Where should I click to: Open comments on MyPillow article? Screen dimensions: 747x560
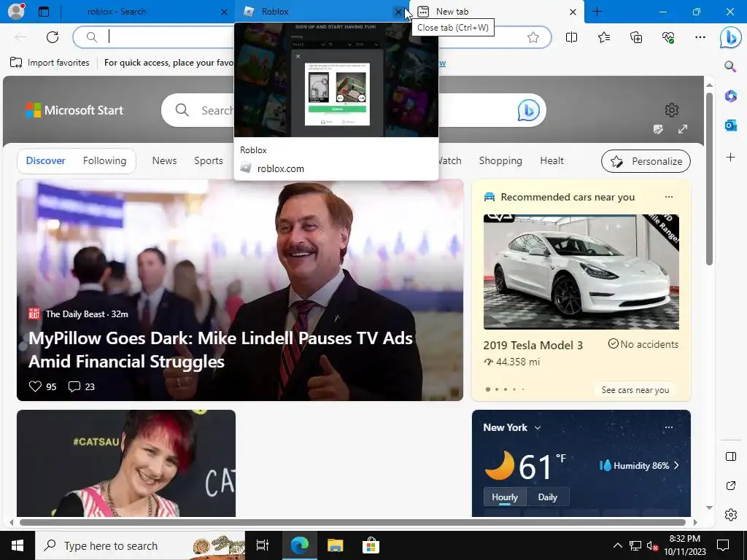coord(74,386)
